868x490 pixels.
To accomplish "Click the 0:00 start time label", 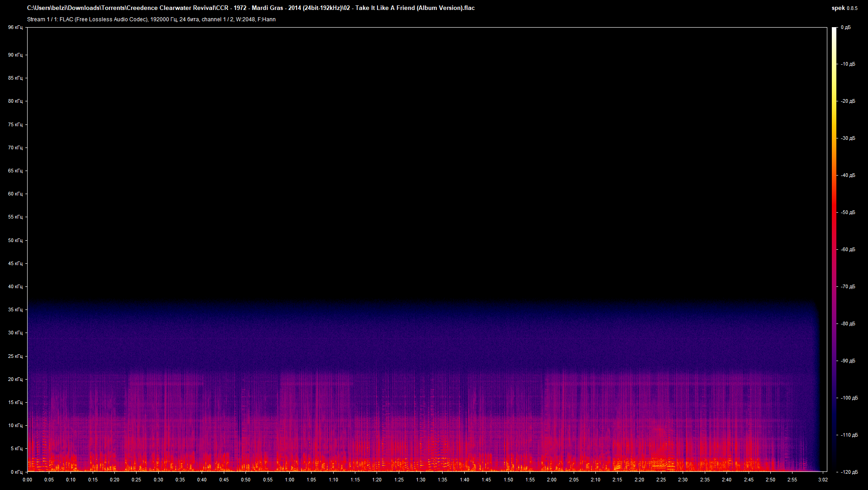I will (x=27, y=480).
